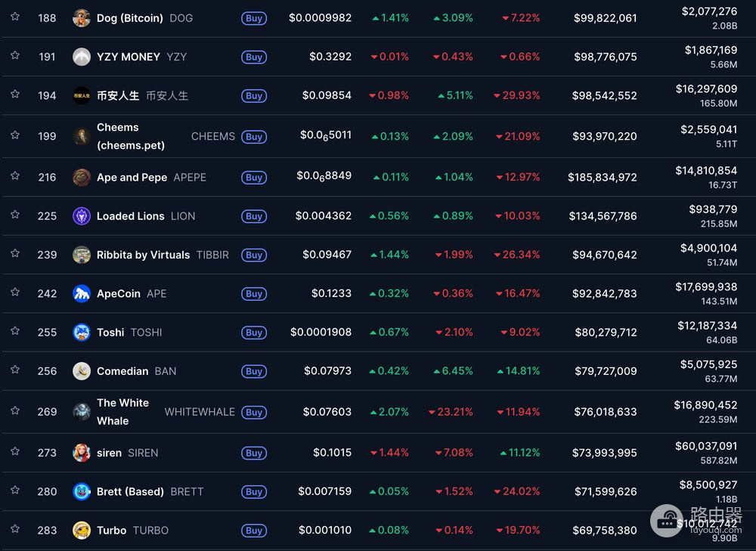The height and width of the screenshot is (551, 756).
Task: Star ApeCoin in the watchlist
Action: pyautogui.click(x=15, y=293)
